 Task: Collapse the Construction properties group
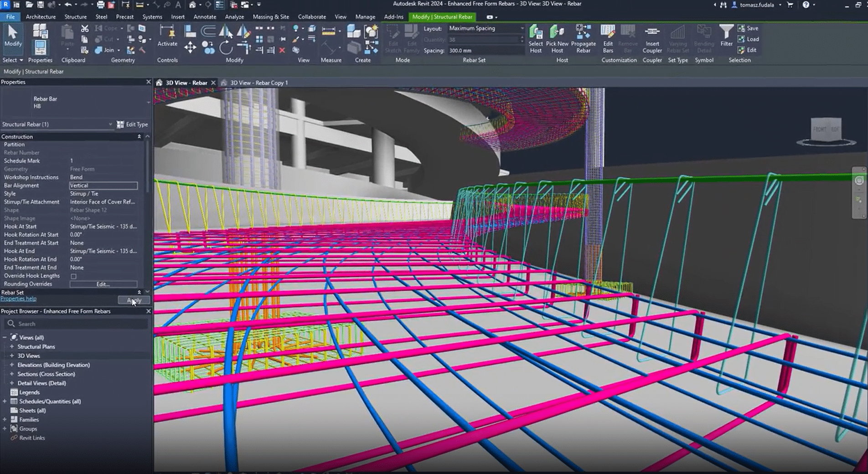139,137
